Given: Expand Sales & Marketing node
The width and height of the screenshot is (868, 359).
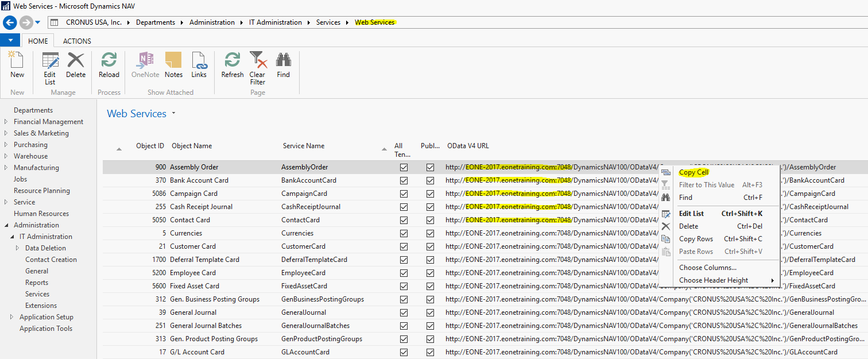Looking at the screenshot, I should point(6,133).
